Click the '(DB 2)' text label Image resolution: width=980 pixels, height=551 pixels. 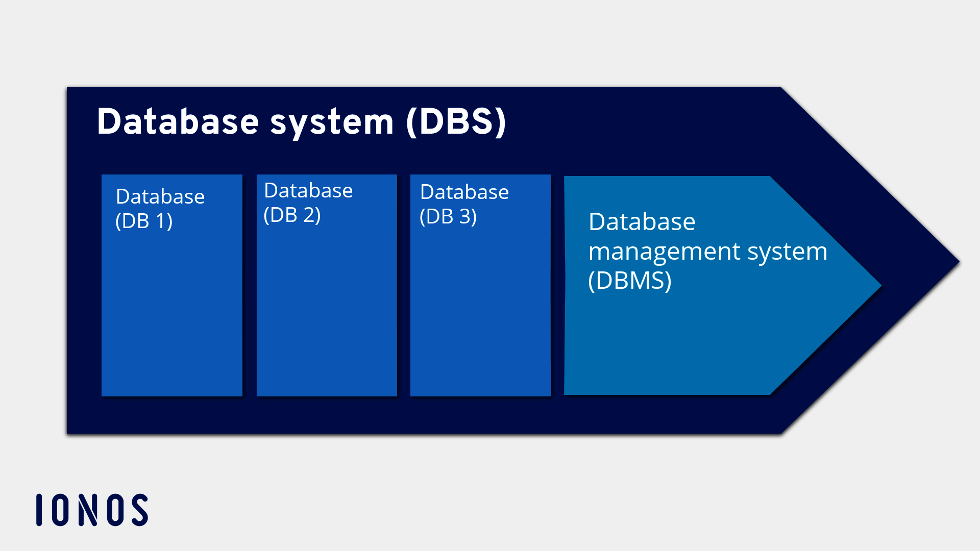tap(292, 215)
